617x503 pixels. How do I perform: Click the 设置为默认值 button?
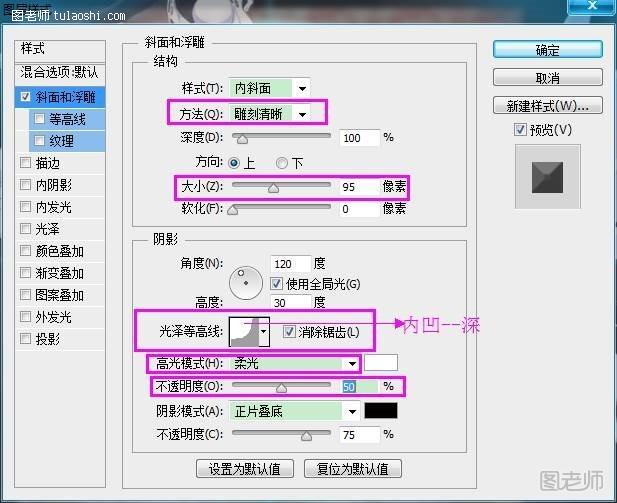[245, 468]
